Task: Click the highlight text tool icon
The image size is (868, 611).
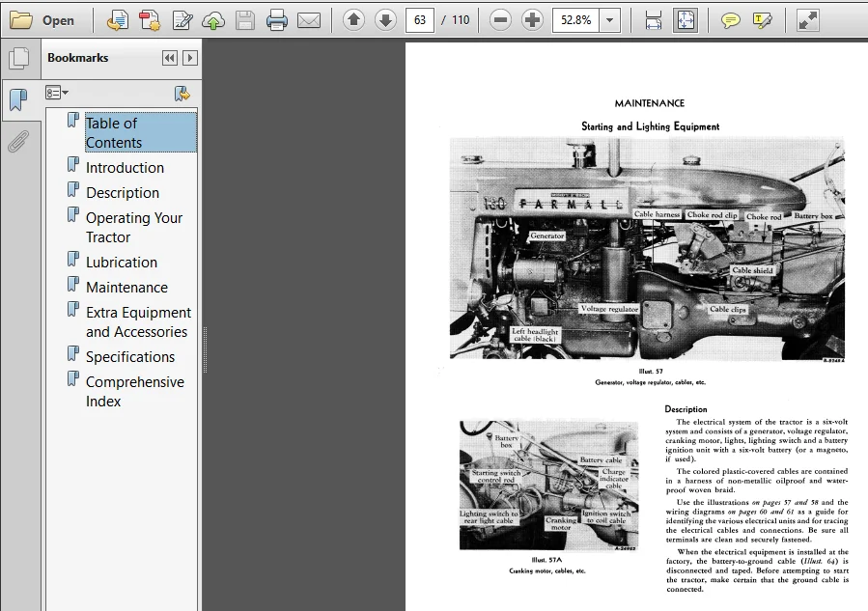Action: click(x=762, y=20)
